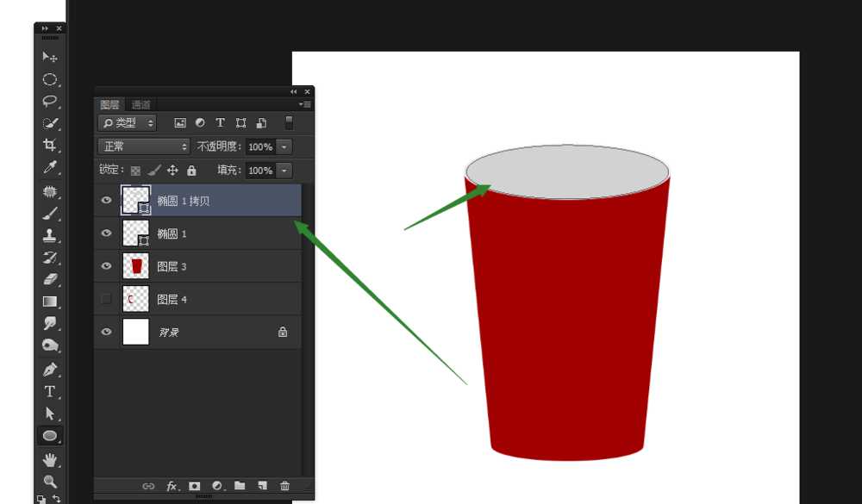
Task: Open the 类型 layer filter dropdown
Action: [x=127, y=123]
